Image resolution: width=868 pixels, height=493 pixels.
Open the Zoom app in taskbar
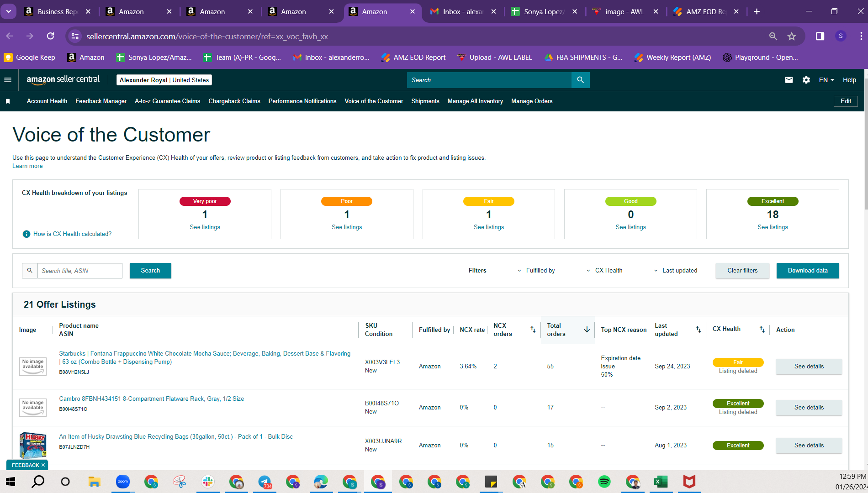coord(122,482)
